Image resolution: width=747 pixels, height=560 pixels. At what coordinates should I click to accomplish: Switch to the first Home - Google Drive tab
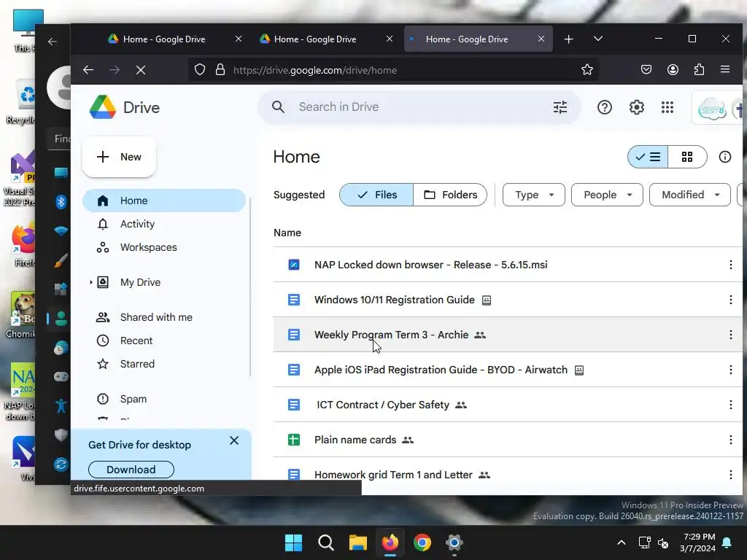coord(163,39)
